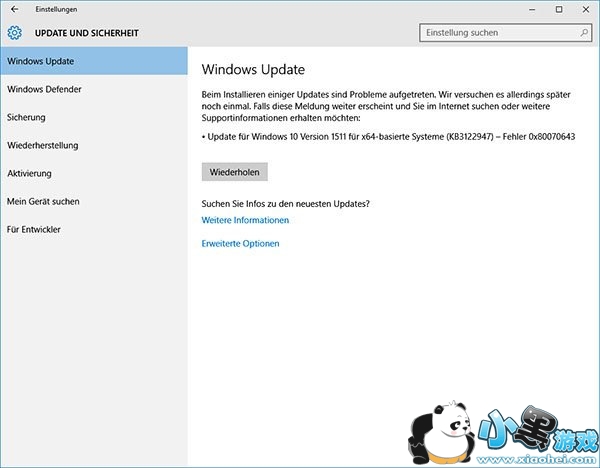Open Windows Defender settings

pyautogui.click(x=94, y=89)
